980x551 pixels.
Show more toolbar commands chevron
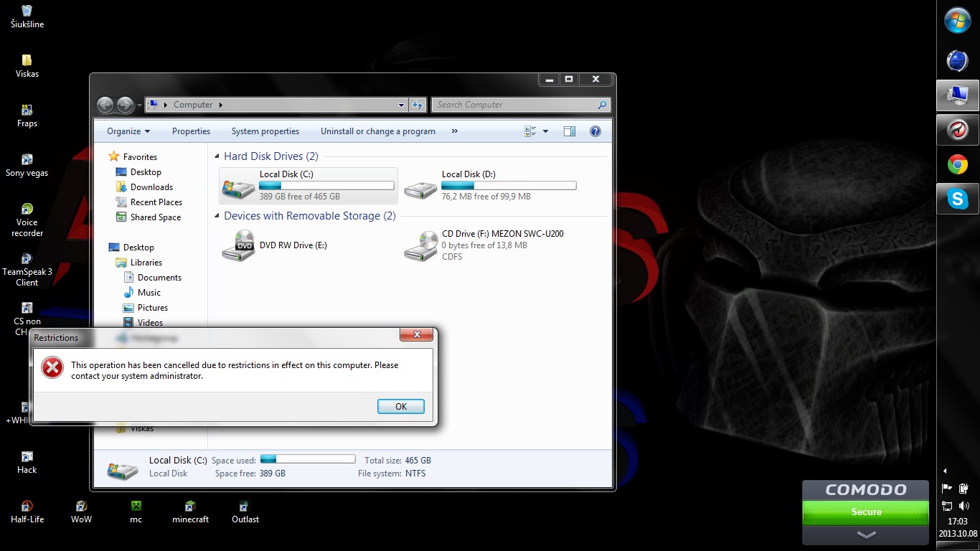[454, 131]
